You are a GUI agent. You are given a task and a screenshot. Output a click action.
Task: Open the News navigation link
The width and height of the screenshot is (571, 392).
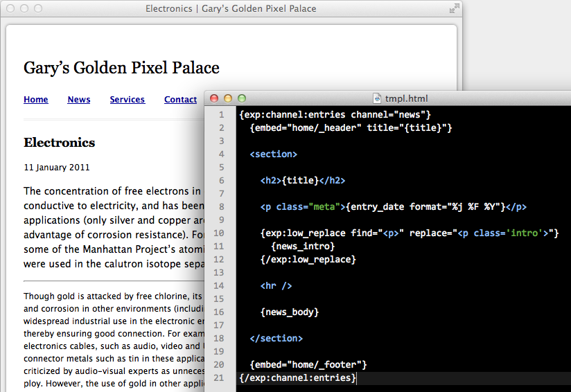point(79,99)
